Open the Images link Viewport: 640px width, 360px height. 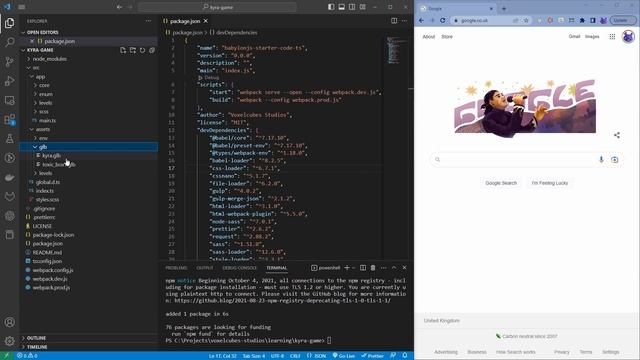[592, 37]
